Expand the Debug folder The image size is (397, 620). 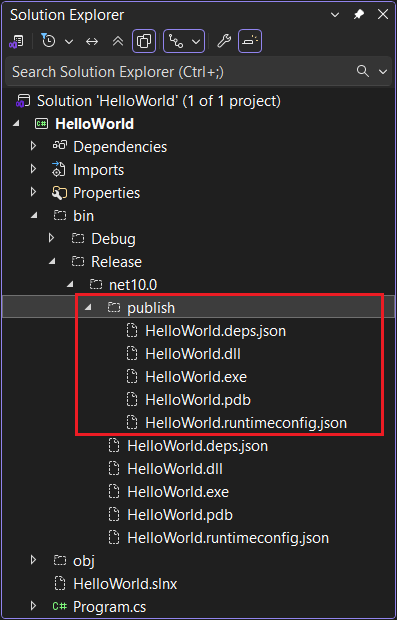pos(51,238)
